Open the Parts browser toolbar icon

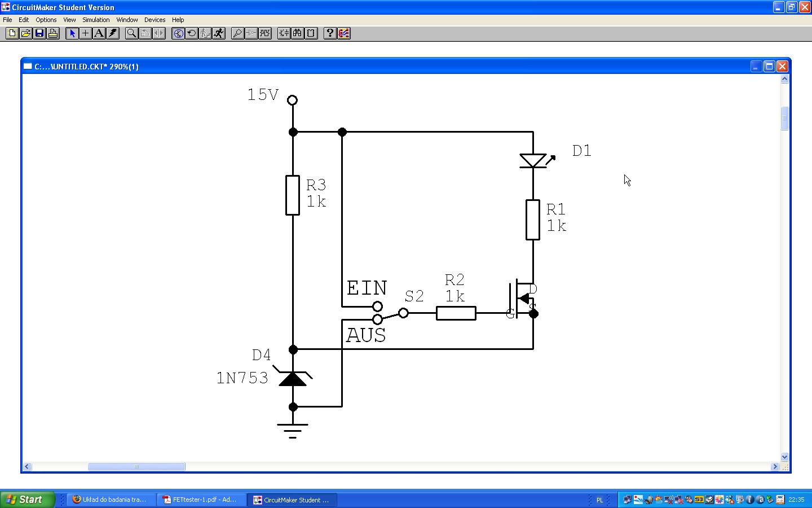[x=284, y=33]
